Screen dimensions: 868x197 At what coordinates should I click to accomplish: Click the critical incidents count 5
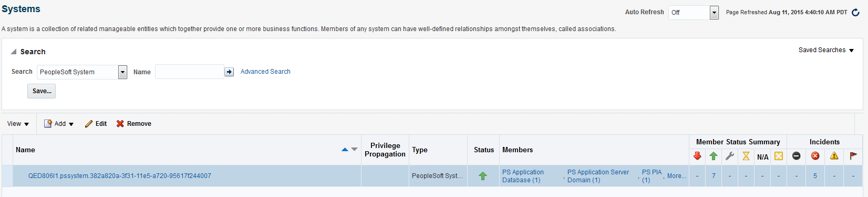815,176
